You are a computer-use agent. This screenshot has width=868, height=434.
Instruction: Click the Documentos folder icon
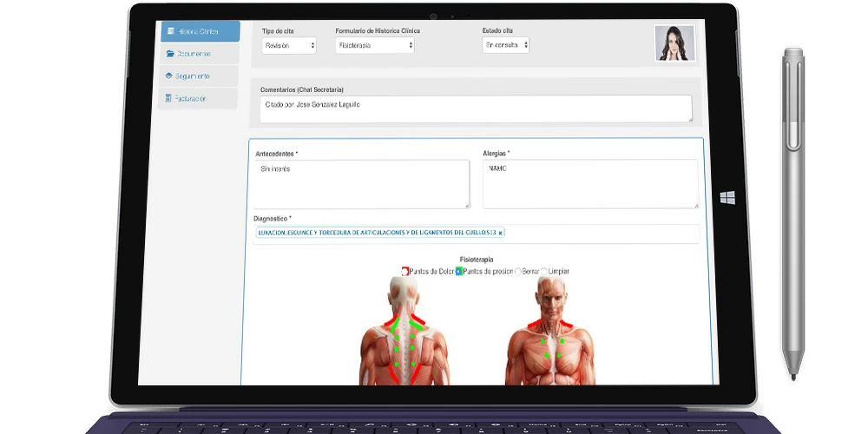170,54
